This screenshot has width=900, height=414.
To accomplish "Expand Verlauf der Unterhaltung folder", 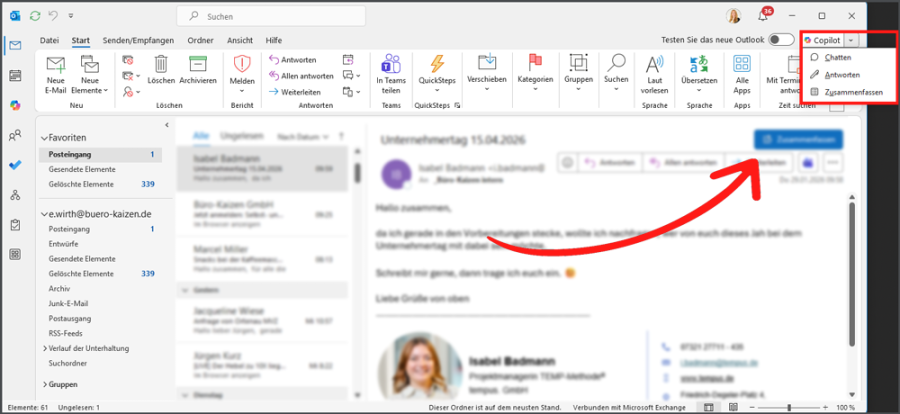I will 45,348.
